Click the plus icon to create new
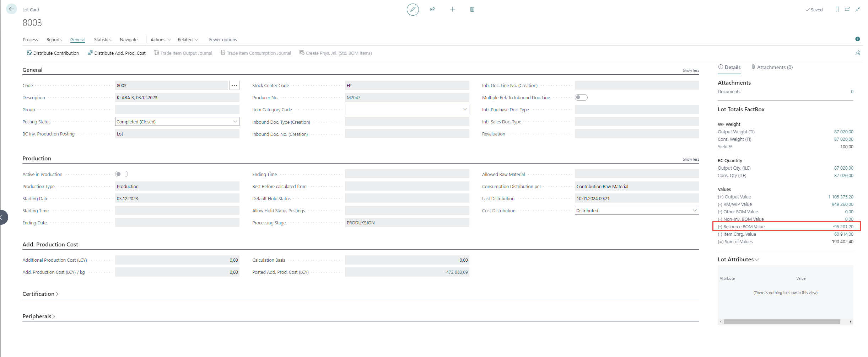868x357 pixels. [452, 10]
